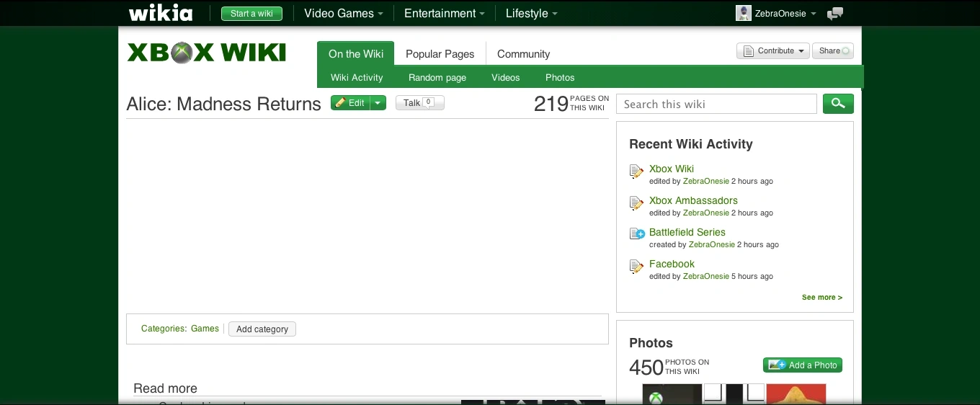980x405 pixels.
Task: Expand the Video Games dropdown
Action: [343, 13]
